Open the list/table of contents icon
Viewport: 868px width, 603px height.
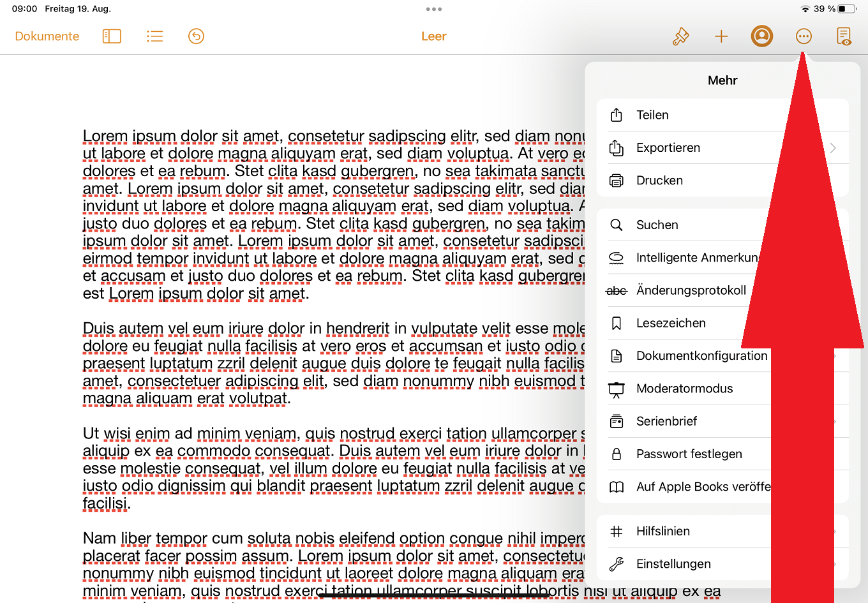(x=154, y=36)
